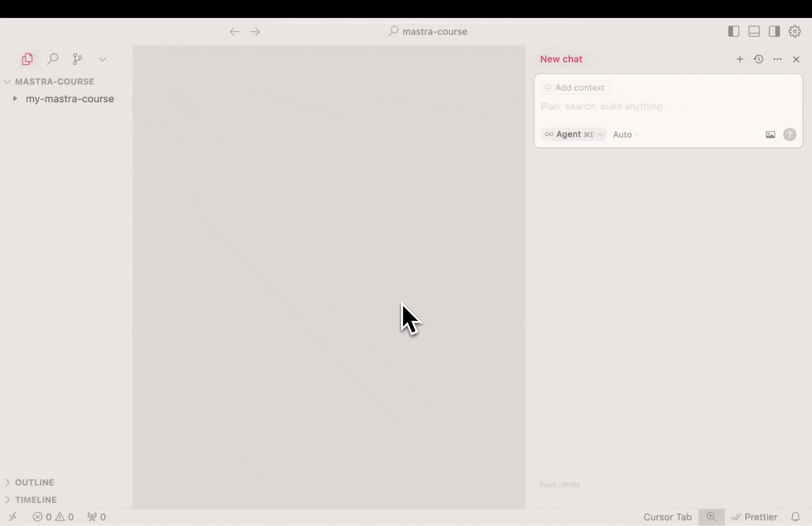Show chat history
This screenshot has height=526, width=812.
pos(758,59)
